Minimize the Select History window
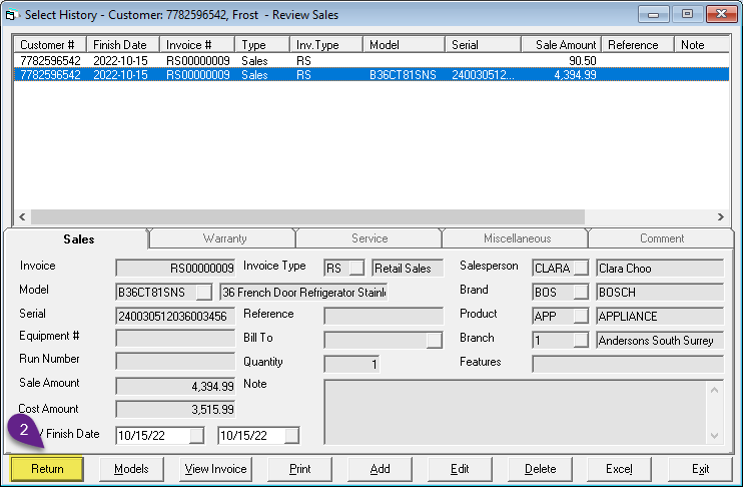The width and height of the screenshot is (743, 487). click(653, 14)
